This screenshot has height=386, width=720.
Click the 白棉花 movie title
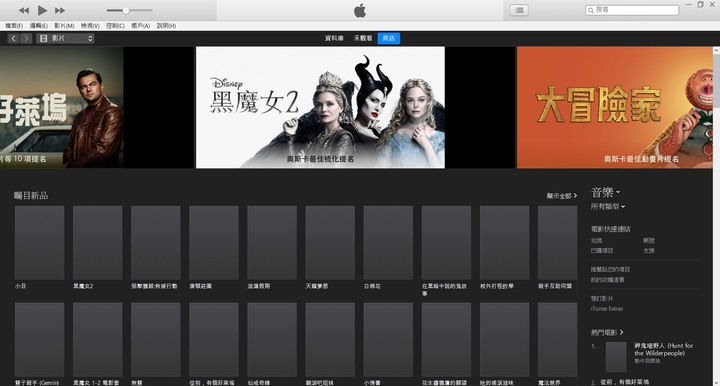[x=372, y=286]
